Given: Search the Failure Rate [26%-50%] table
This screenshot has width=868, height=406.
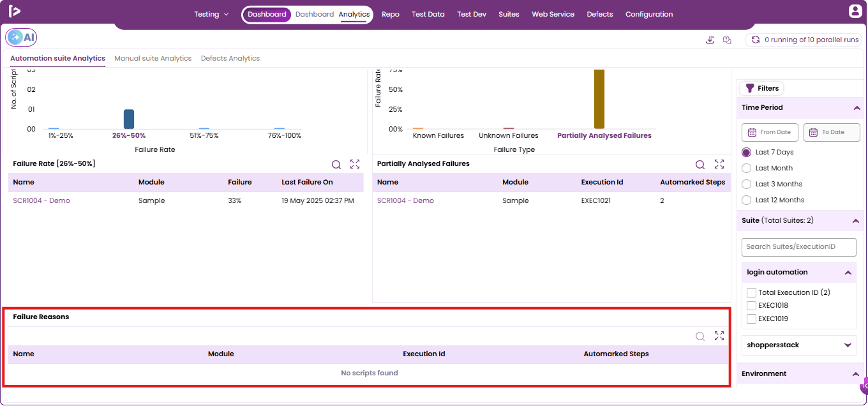Looking at the screenshot, I should pyautogui.click(x=336, y=165).
